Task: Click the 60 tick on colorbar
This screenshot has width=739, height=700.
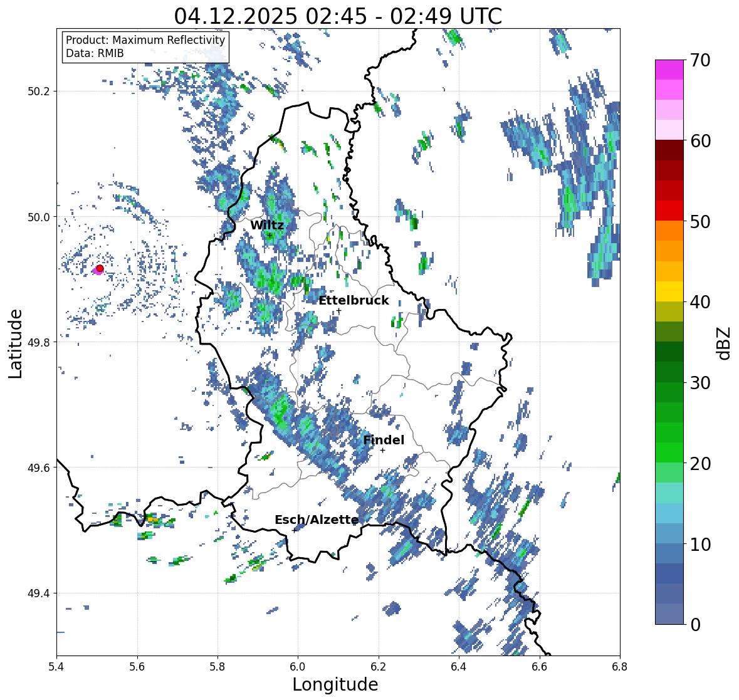Action: pos(700,141)
